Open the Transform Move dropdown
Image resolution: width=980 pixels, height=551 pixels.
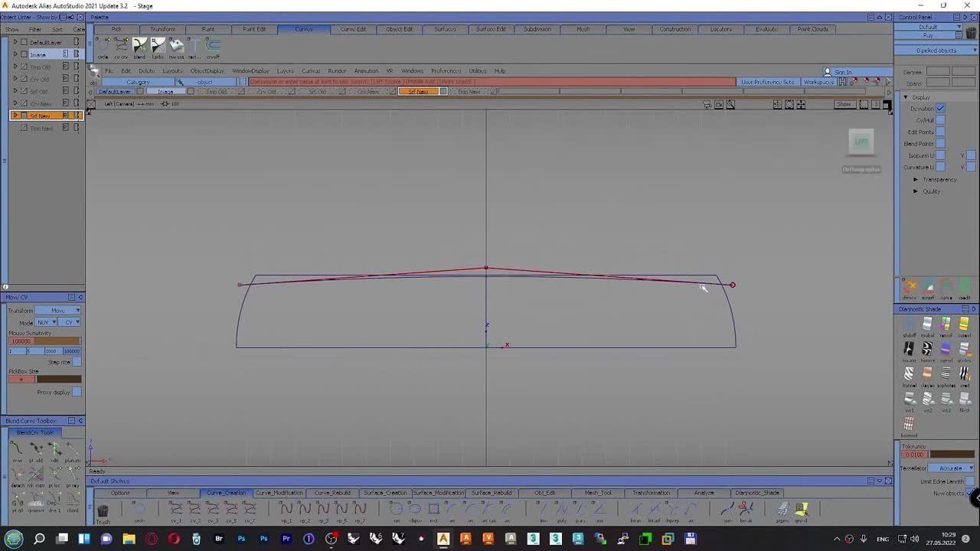(x=58, y=311)
